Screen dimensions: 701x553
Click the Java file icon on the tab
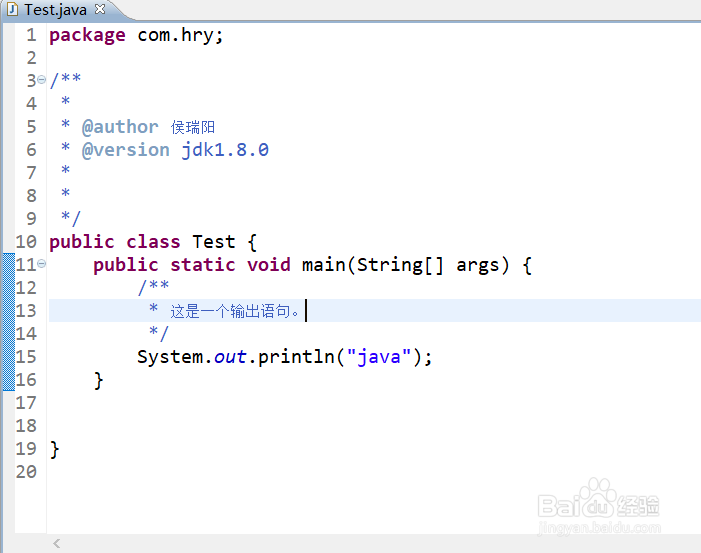[13, 9]
